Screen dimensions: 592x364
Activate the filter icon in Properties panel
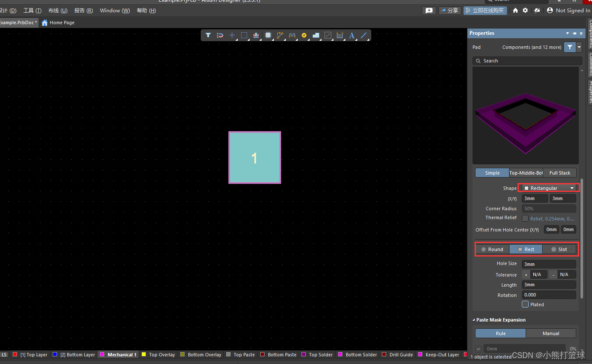coord(569,47)
